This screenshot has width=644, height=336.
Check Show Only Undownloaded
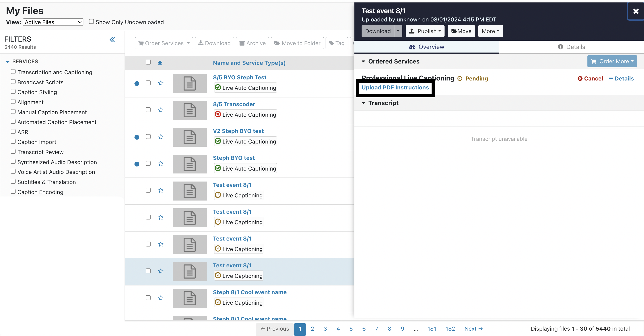(x=91, y=21)
